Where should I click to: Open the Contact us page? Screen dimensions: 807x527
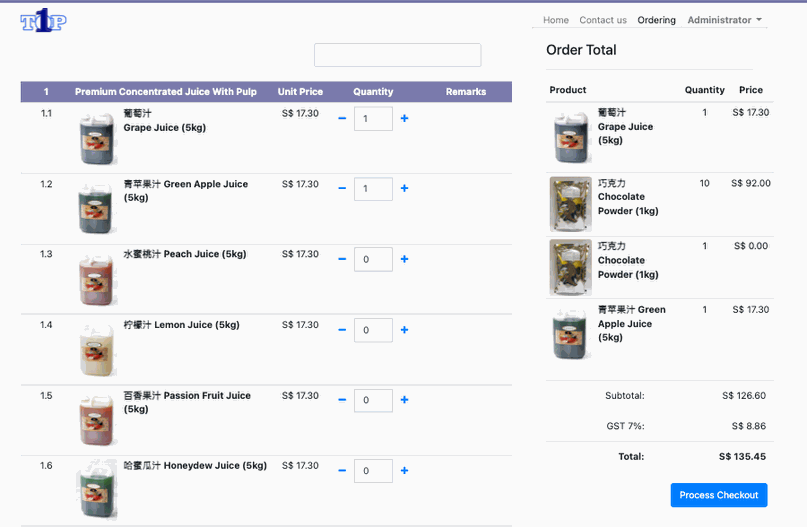603,20
